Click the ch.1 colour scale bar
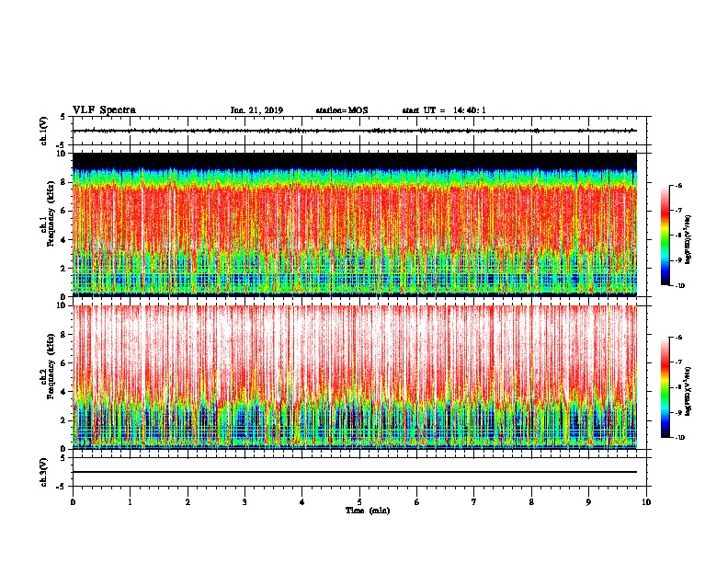This screenshot has height=563, width=728. [665, 236]
